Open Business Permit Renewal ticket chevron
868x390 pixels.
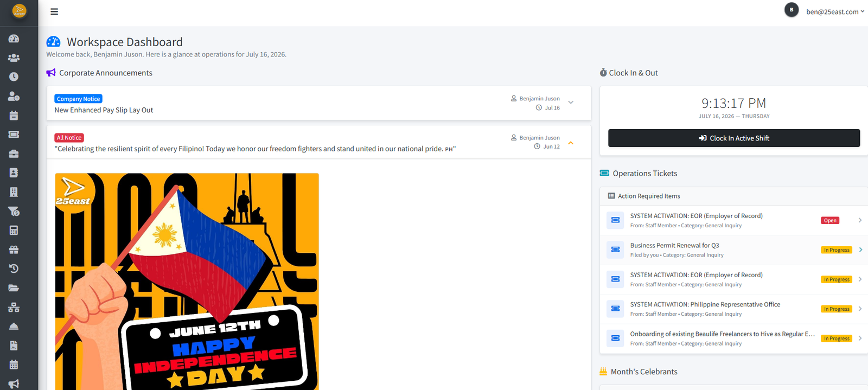(860, 250)
